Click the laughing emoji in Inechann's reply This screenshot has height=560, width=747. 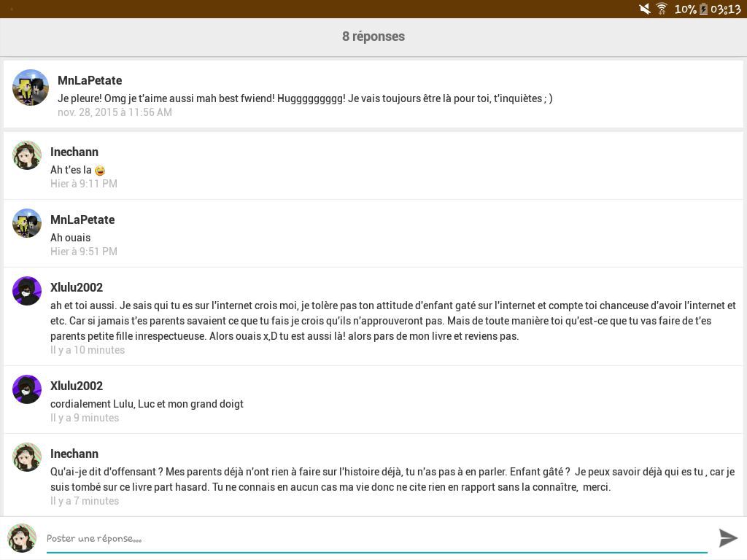pyautogui.click(x=100, y=171)
